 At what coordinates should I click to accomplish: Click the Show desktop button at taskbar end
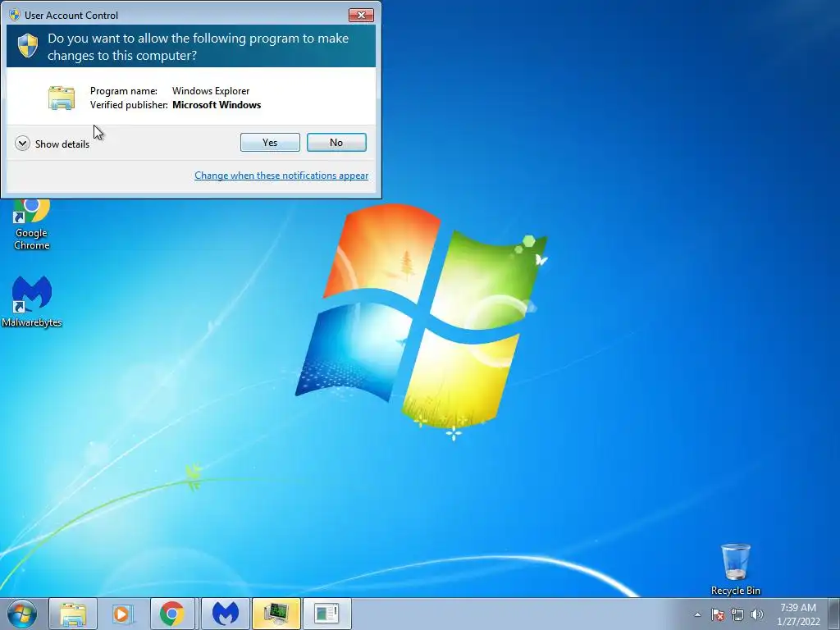coord(834,614)
